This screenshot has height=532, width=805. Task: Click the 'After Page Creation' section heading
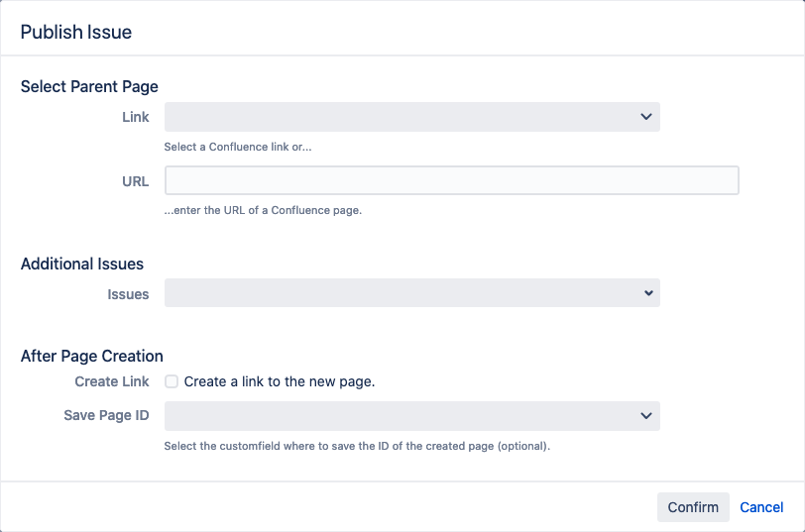point(91,356)
